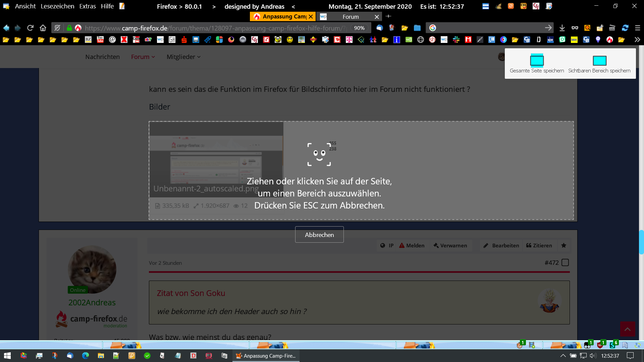Open the Lesezeichen menu

pos(57,6)
